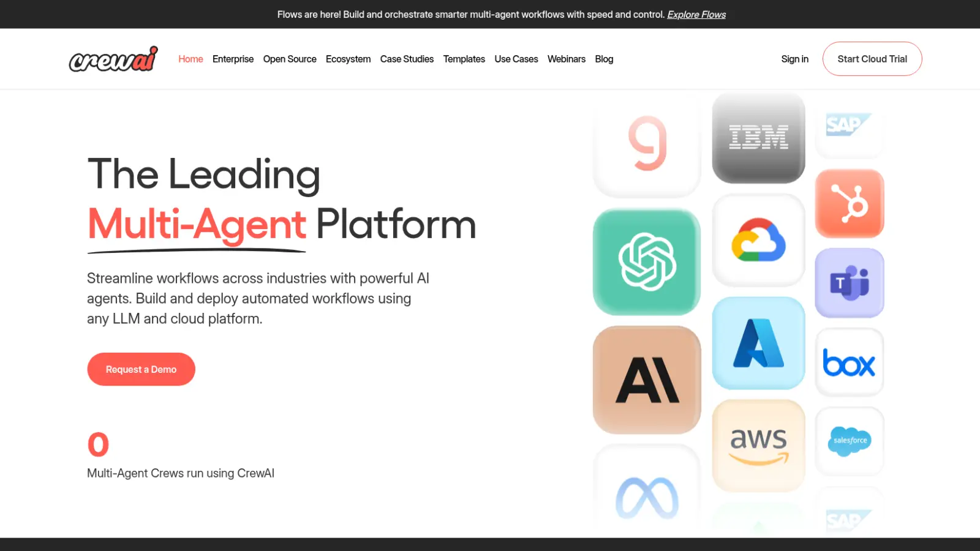Click the OpenAI integration logo
This screenshot has width=980, height=551.
click(646, 262)
